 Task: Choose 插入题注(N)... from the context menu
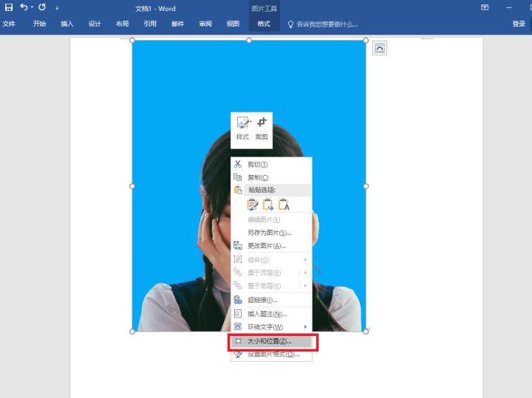(x=271, y=314)
